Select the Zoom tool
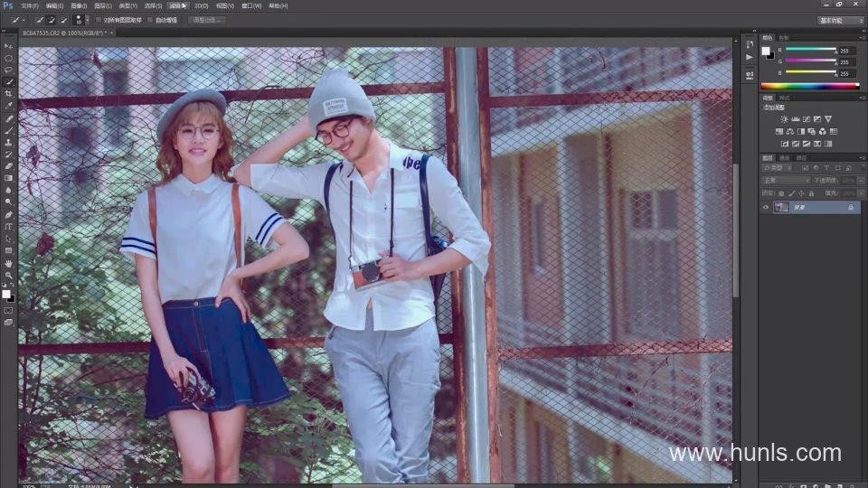This screenshot has width=868, height=488. pos(8,275)
